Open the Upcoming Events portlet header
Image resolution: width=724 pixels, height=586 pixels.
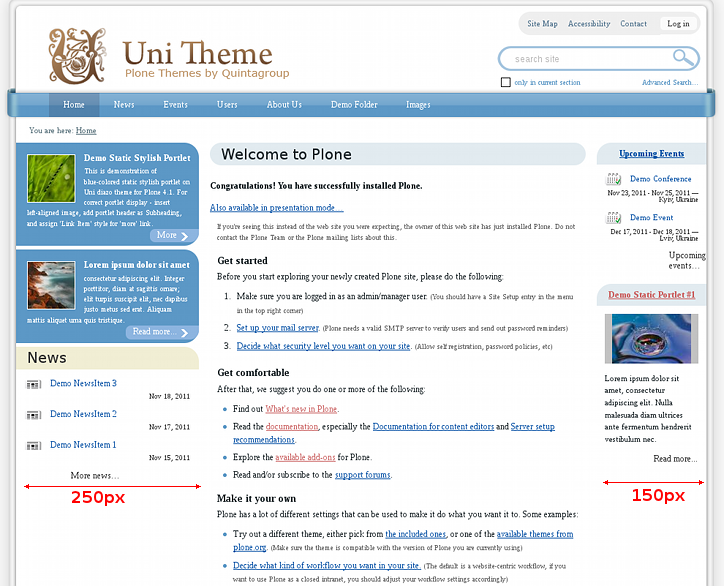tap(652, 153)
